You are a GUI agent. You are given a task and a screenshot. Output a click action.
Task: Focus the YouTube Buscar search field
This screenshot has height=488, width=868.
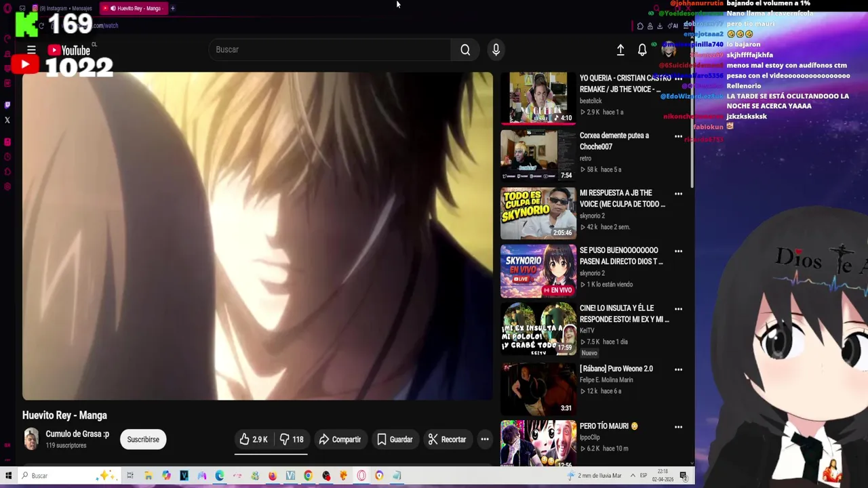[331, 49]
